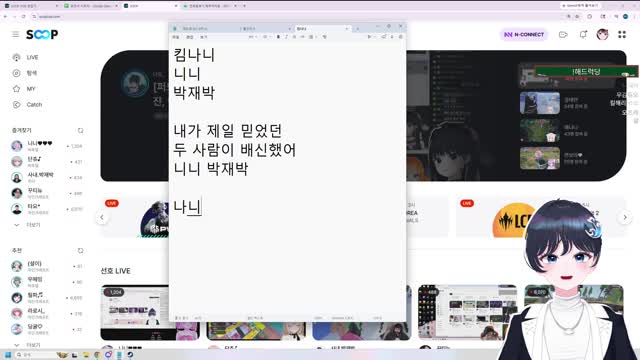640x360 pixels.
Task: Open the third menu in notepad menu bar
Action: click(x=204, y=37)
